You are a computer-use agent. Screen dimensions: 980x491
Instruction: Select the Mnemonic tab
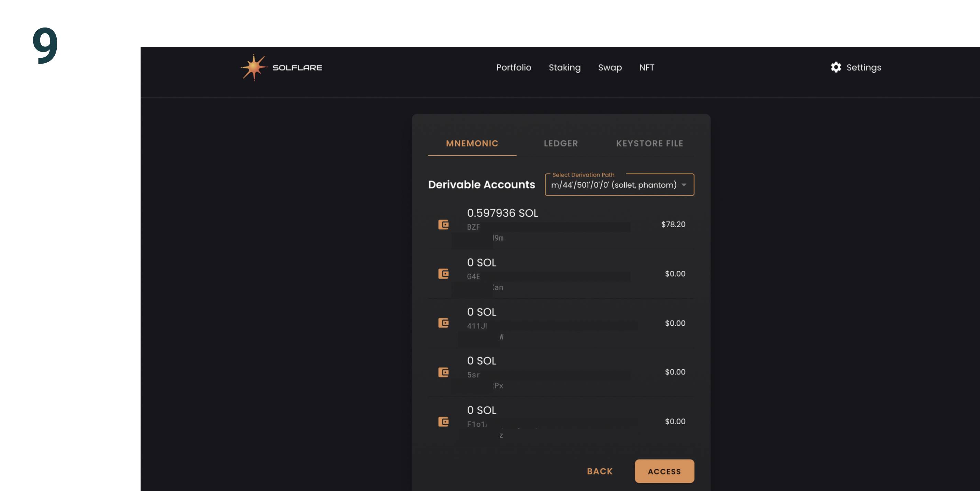pos(472,143)
